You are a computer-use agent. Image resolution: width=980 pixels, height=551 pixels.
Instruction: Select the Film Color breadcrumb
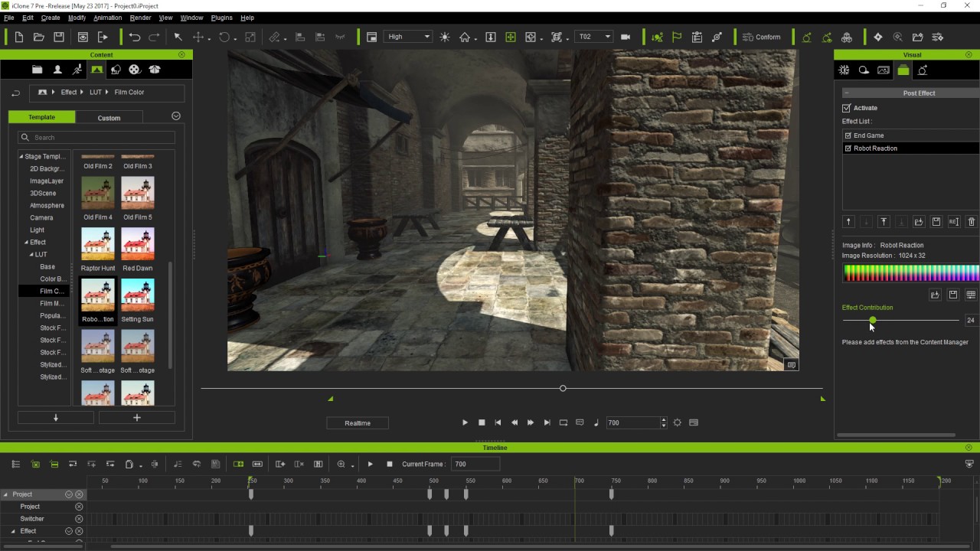tap(129, 93)
